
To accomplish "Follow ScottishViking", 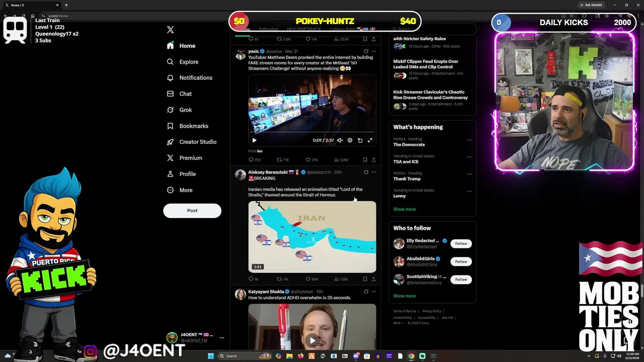I will point(461,280).
